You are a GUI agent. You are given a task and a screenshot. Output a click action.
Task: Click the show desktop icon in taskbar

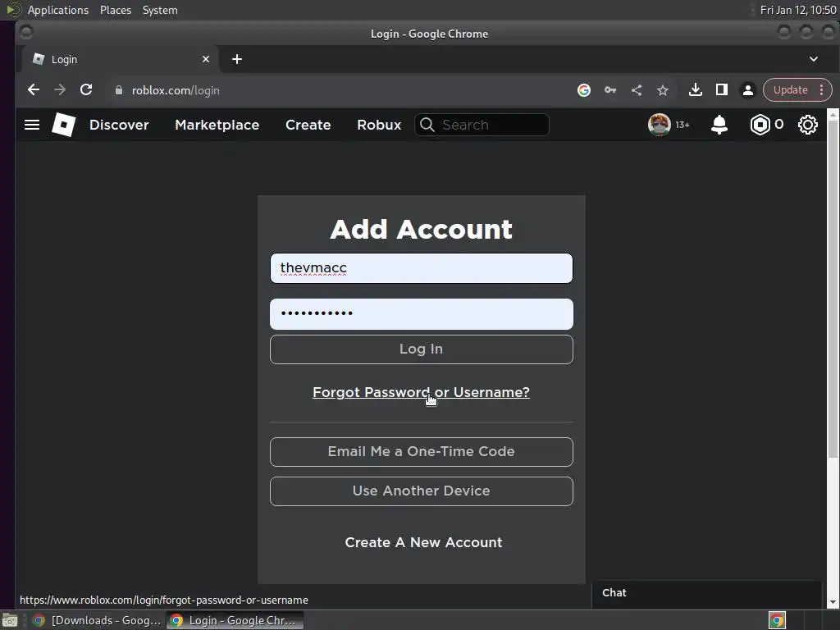pos(10,620)
